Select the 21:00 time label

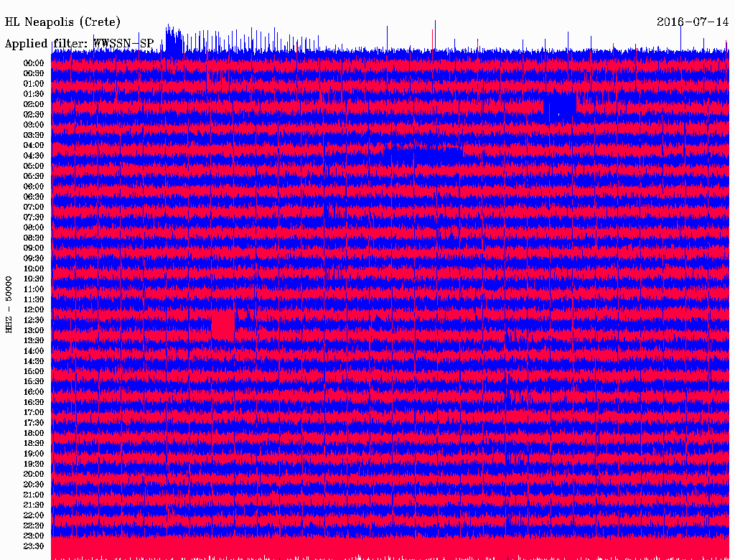click(34, 495)
